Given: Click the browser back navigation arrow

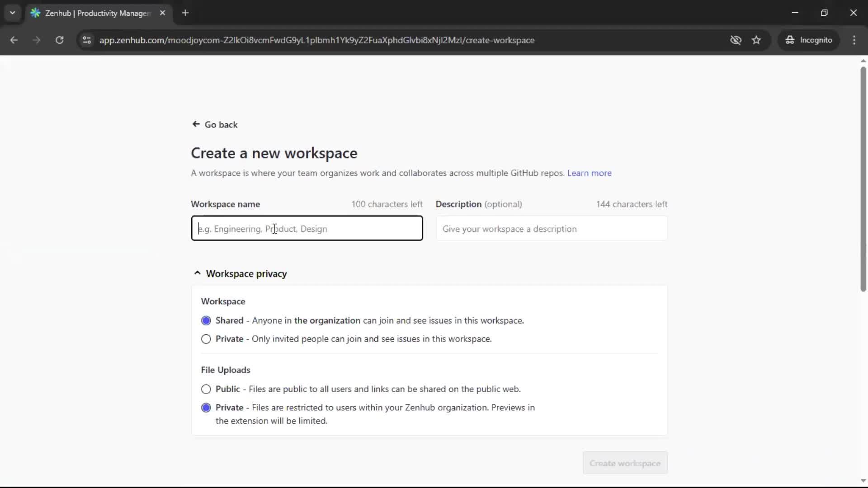Looking at the screenshot, I should (x=14, y=40).
